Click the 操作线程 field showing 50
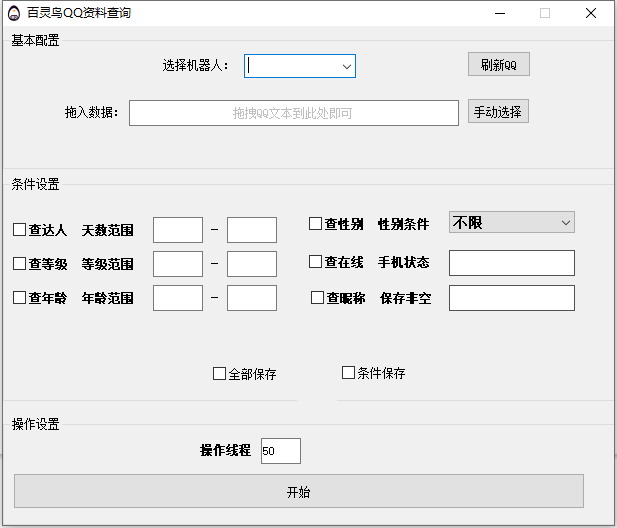Screen dimensions: 617x528 click(281, 451)
